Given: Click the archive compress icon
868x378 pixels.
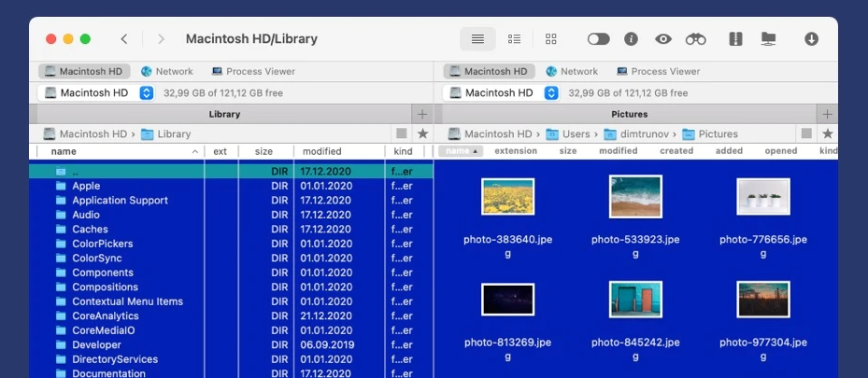Looking at the screenshot, I should (x=735, y=39).
